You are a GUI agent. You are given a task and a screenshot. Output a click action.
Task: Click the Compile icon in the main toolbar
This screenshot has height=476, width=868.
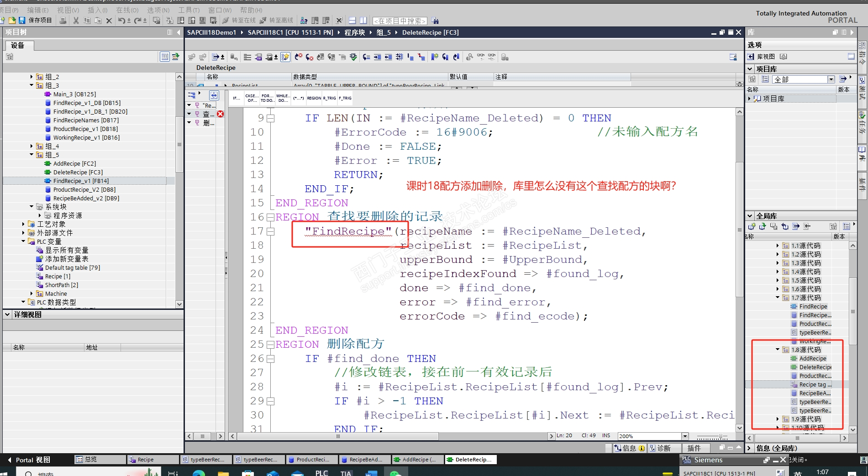(169, 21)
